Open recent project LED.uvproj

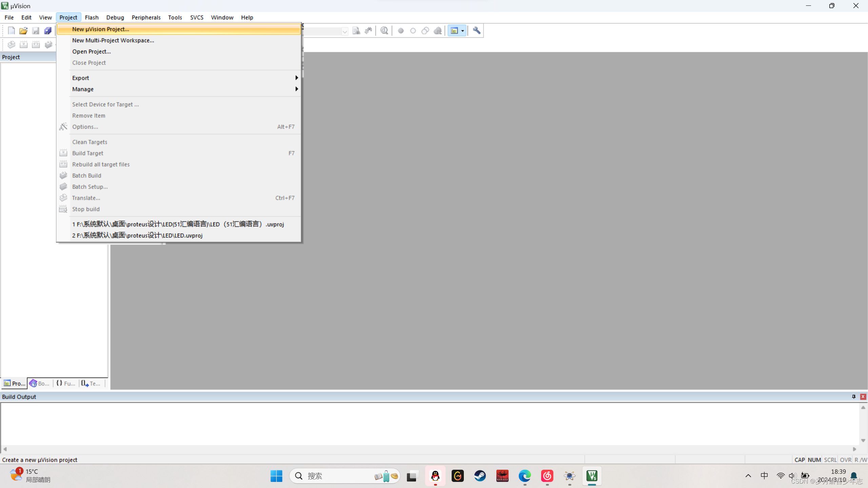click(137, 236)
